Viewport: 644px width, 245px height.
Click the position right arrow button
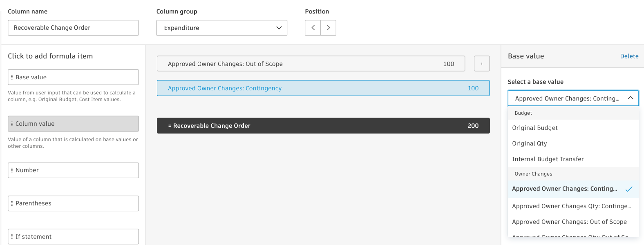[328, 28]
